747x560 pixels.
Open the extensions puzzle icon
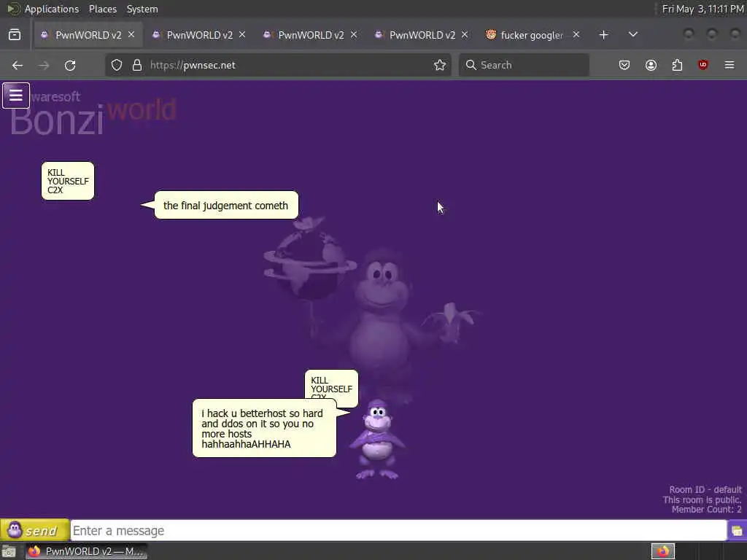click(677, 65)
